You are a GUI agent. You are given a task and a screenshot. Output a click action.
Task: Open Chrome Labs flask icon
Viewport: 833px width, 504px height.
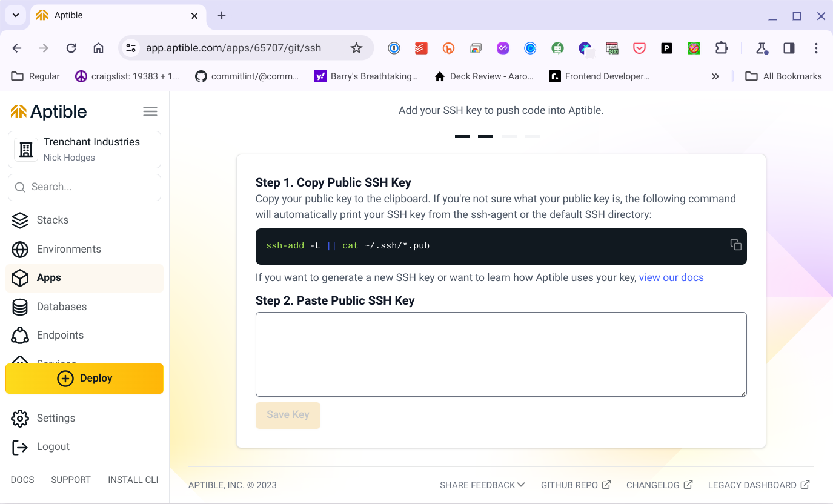coord(762,48)
